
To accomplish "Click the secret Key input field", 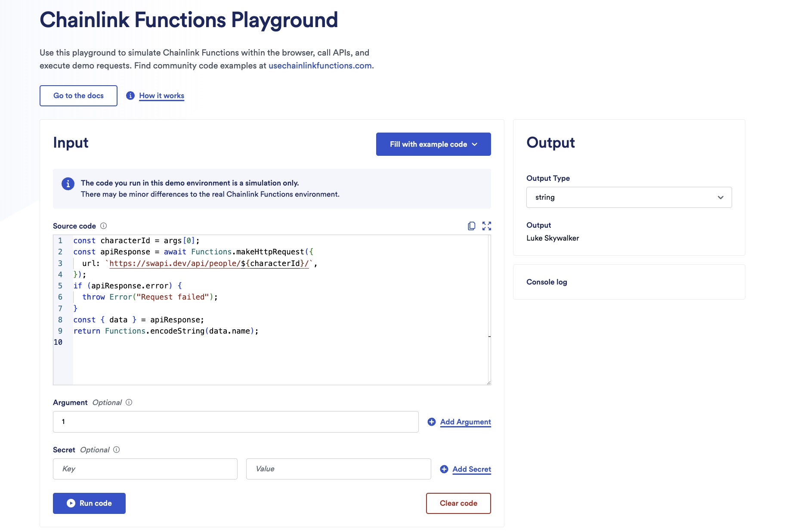I will coord(145,469).
